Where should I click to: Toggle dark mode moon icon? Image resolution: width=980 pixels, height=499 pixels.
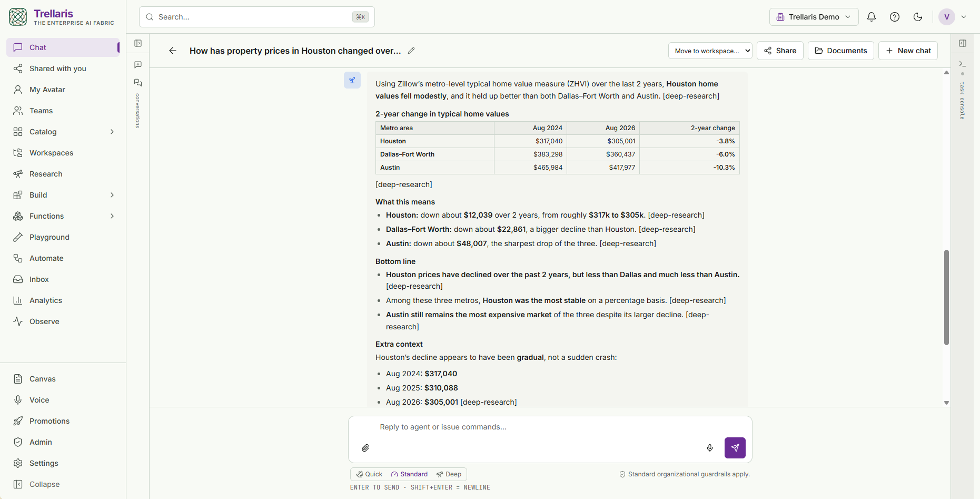tap(918, 17)
